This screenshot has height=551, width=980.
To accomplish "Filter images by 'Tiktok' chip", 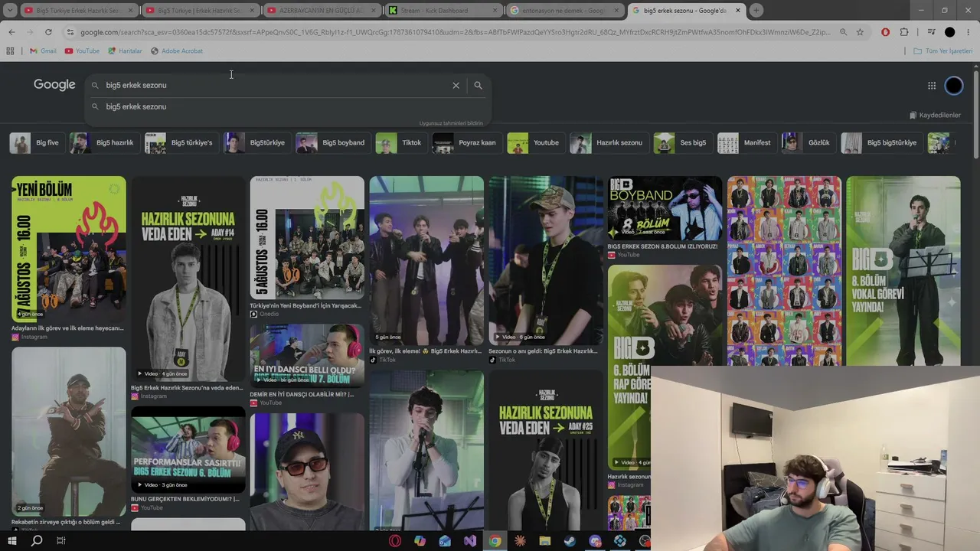I will pos(400,142).
